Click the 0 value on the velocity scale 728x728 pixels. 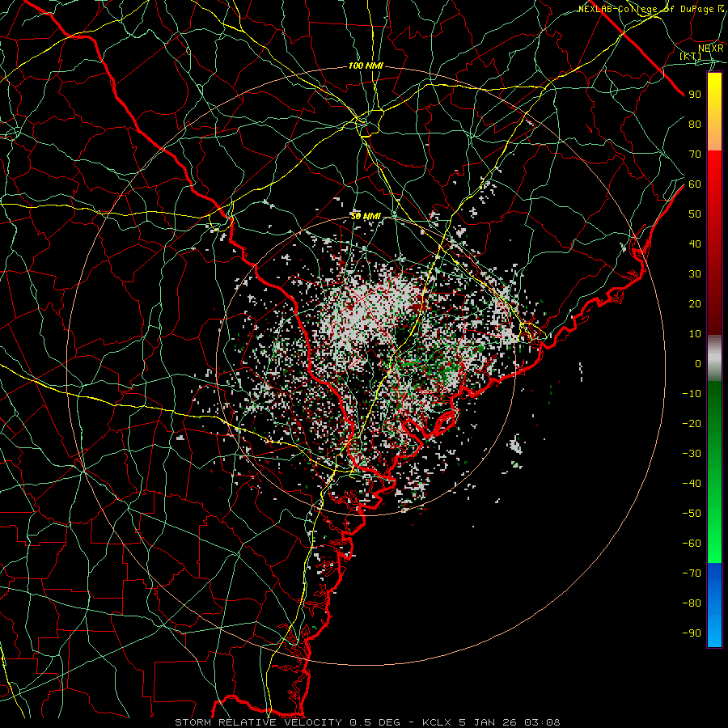pos(698,363)
